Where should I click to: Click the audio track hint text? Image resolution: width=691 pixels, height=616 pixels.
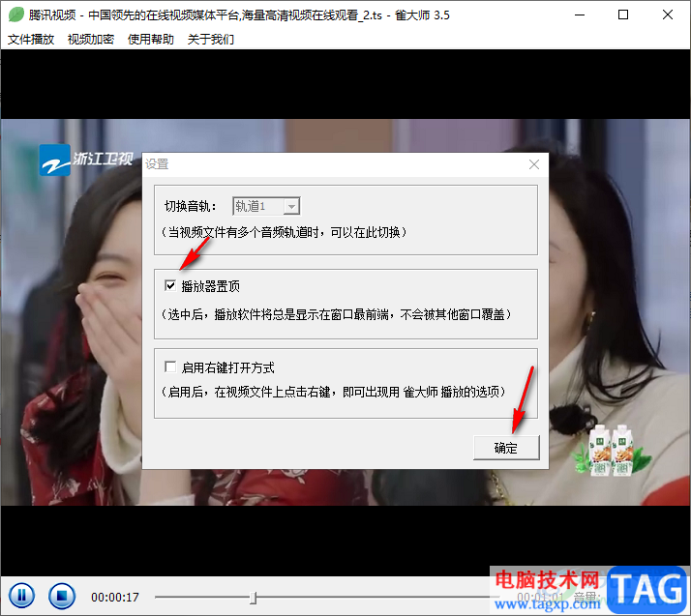pos(285,232)
